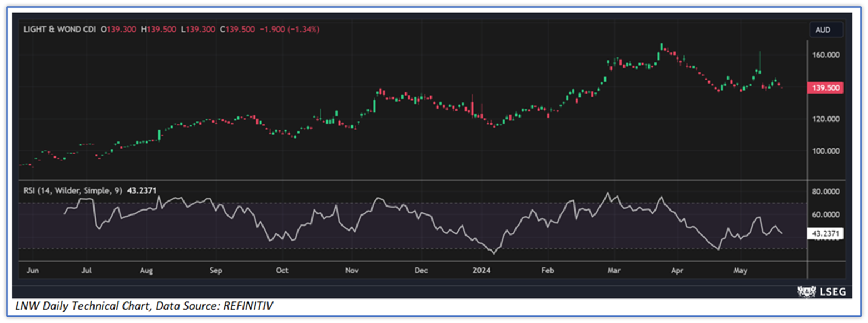Select the Jun marker on time axis
This screenshot has height=323, width=868.
click(x=33, y=271)
